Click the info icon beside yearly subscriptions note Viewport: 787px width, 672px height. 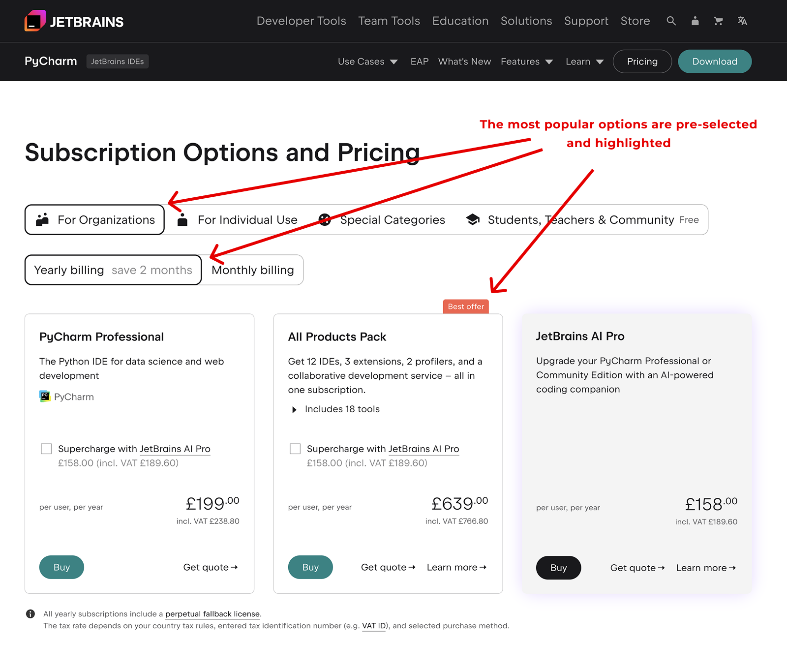coord(30,614)
